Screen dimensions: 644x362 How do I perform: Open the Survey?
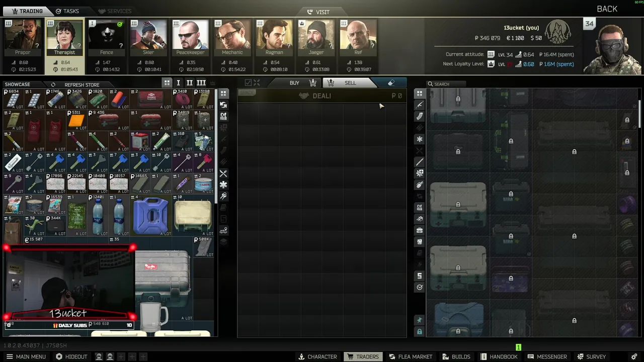591,356
